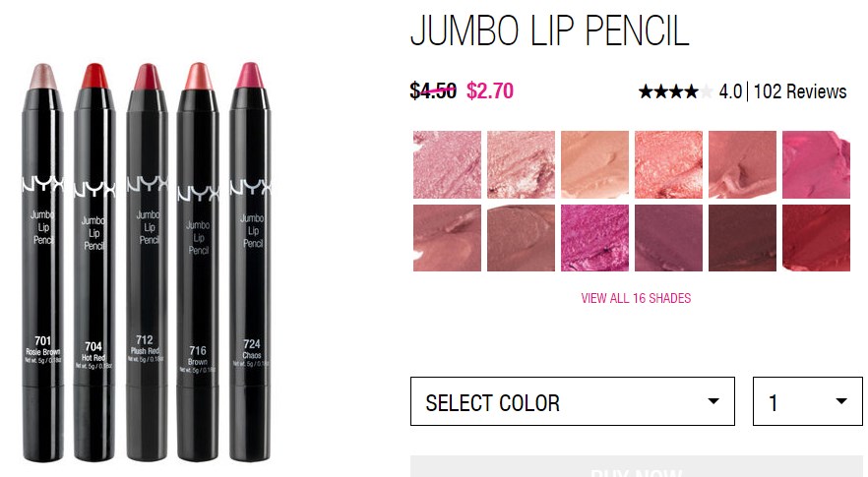Image resolution: width=868 pixels, height=477 pixels.
Task: Select the deep red swatch ending the bottom row
Action: 816,238
